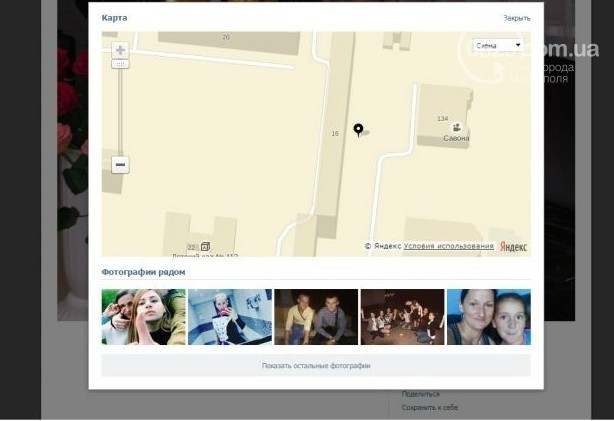Click the black location pin marker

pyautogui.click(x=358, y=129)
